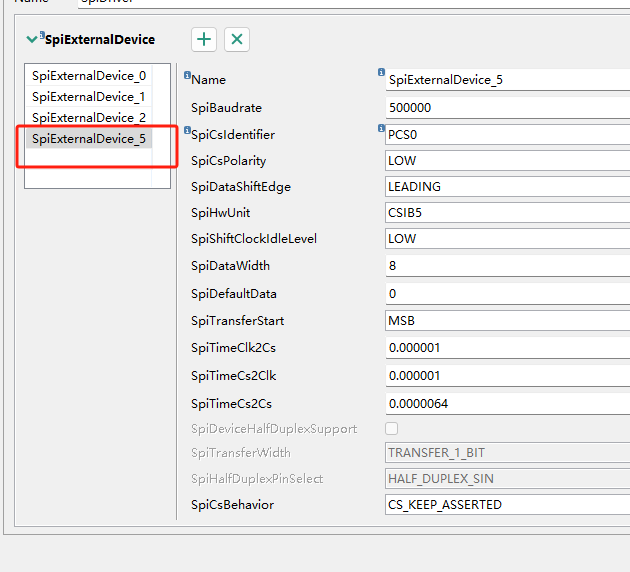Delete selected SpiExternalDevice with X button
Screen dimensions: 630x572
(x=237, y=39)
